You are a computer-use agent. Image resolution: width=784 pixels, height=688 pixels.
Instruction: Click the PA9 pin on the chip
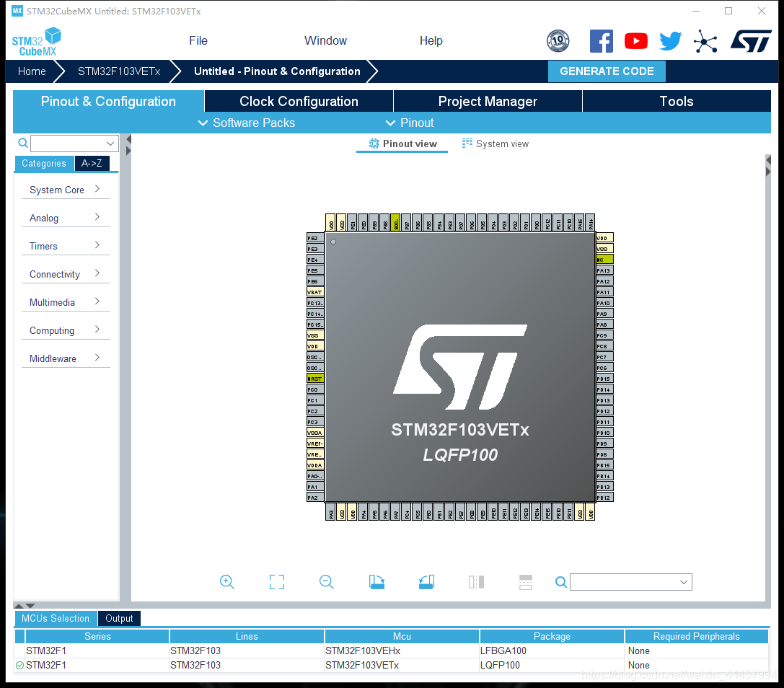(x=604, y=314)
